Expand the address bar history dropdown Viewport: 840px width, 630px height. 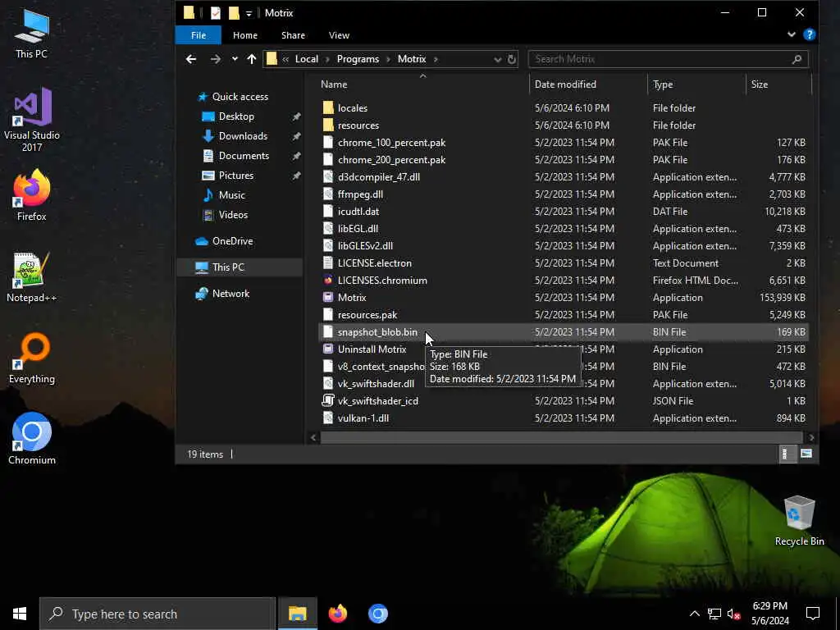498,59
